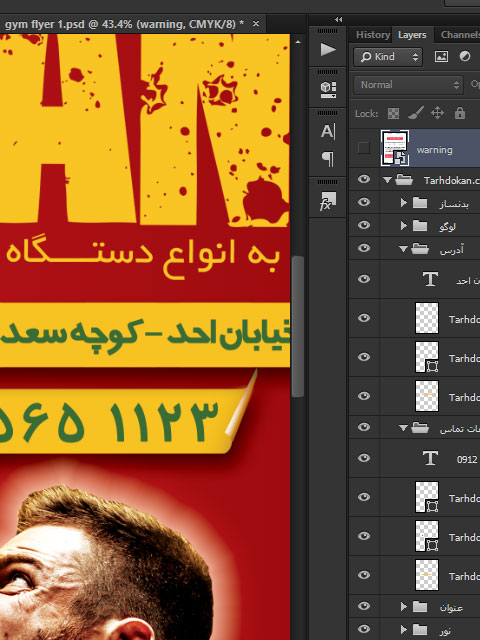Click the عنوان group folder icon
Screen dimensions: 480x640
[420, 607]
